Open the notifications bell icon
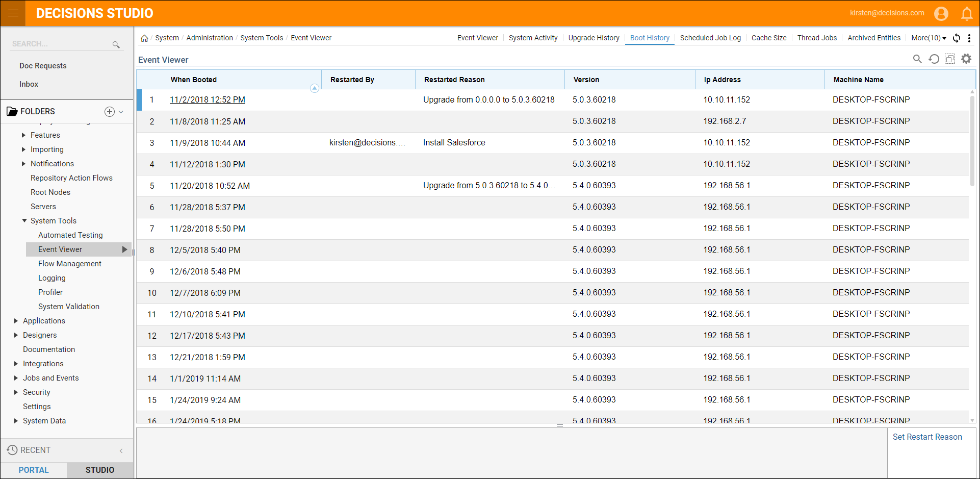 click(967, 13)
